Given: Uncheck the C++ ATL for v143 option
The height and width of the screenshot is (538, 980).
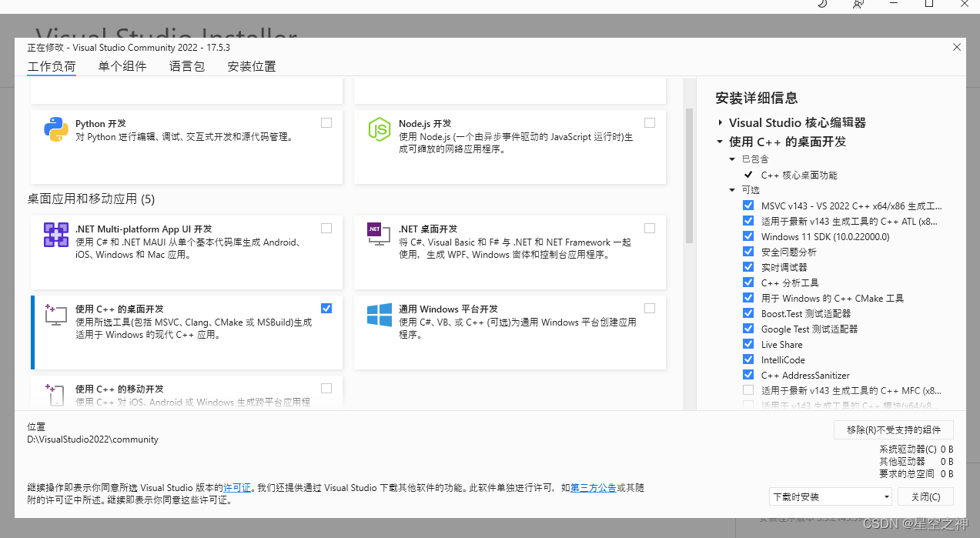Looking at the screenshot, I should click(748, 221).
